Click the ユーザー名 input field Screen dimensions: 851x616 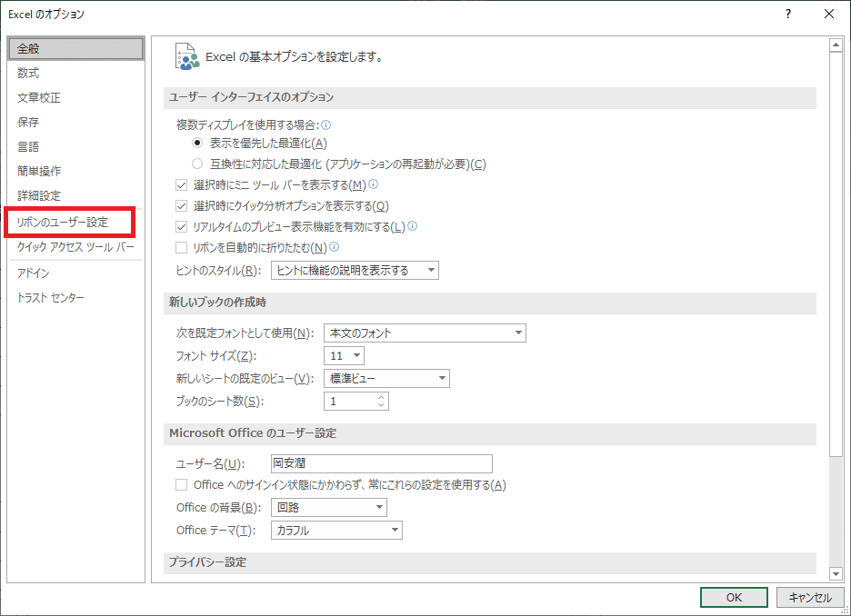(x=381, y=463)
